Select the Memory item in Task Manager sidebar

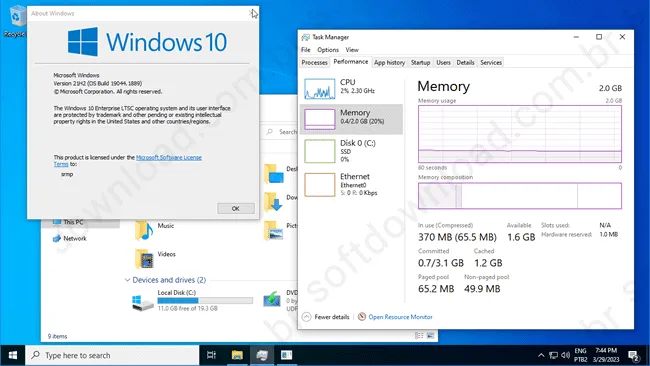351,119
